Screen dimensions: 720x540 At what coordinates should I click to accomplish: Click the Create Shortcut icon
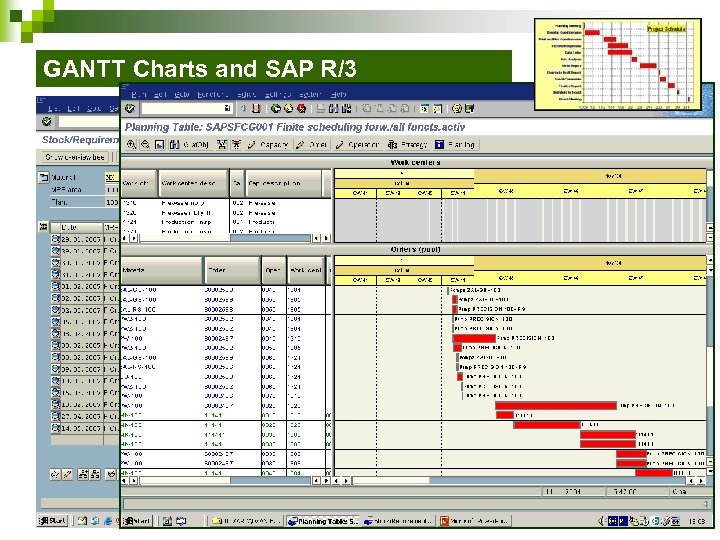pyautogui.click(x=438, y=109)
